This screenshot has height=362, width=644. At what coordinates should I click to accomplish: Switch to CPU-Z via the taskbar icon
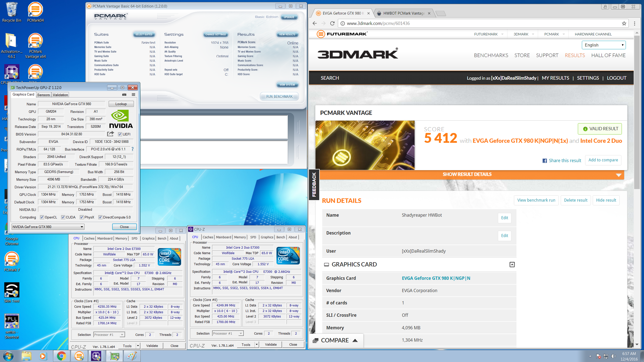96,356
